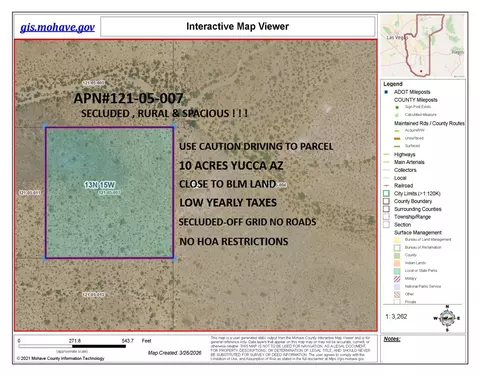The width and height of the screenshot is (480, 376).
Task: Click the Section square symbol in legend
Action: [386, 224]
